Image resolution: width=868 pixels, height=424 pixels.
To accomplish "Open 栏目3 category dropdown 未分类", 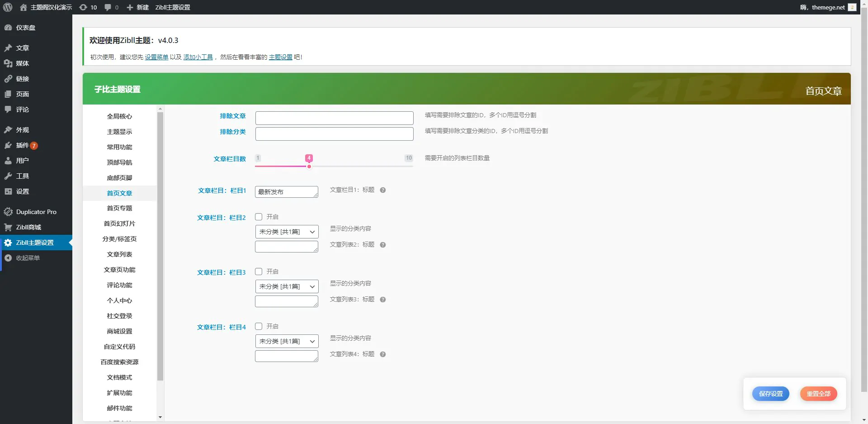I will point(287,286).
